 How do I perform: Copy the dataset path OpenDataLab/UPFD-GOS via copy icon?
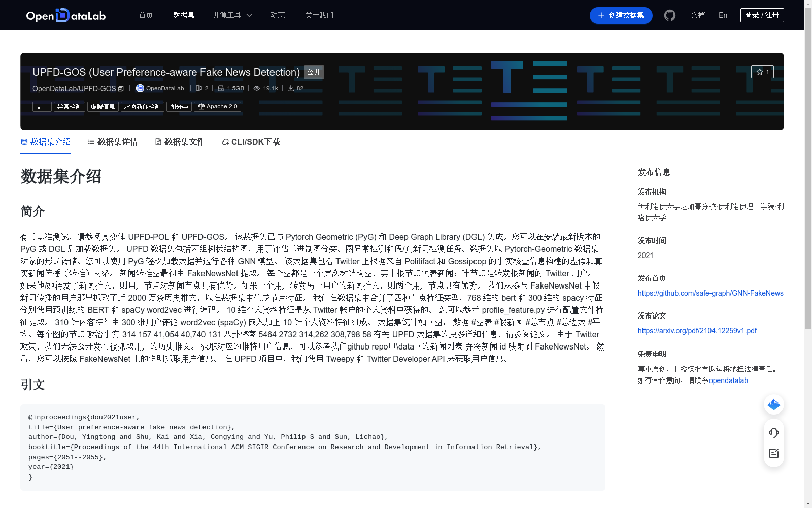(120, 88)
